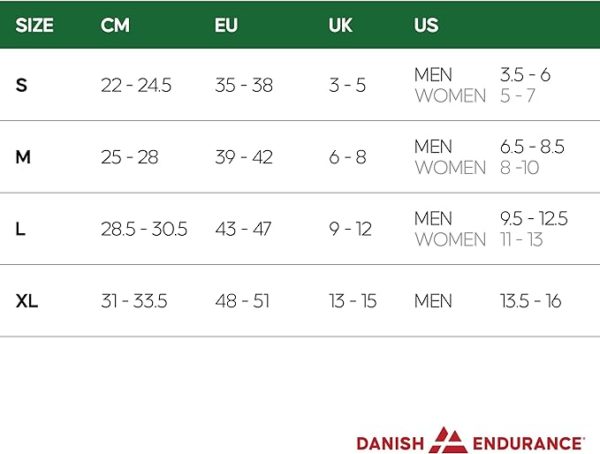Click the WOMEN 5 - 7 US size
The height and width of the screenshot is (454, 600).
[x=475, y=95]
